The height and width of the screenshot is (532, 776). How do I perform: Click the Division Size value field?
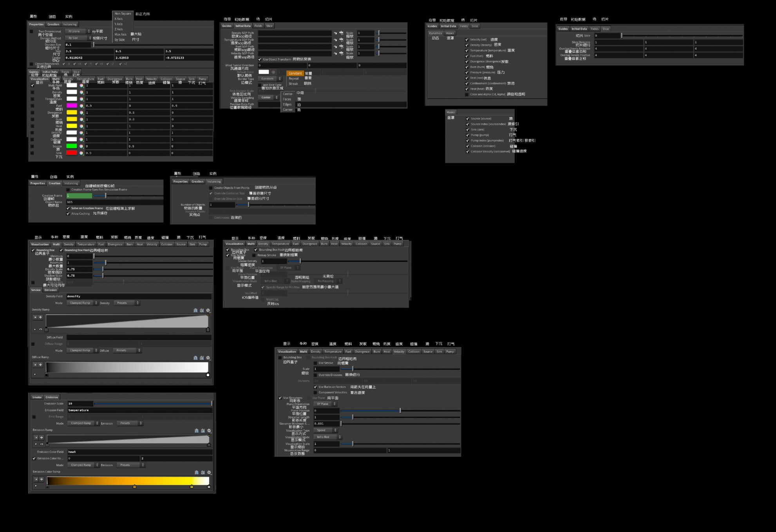[78, 45]
